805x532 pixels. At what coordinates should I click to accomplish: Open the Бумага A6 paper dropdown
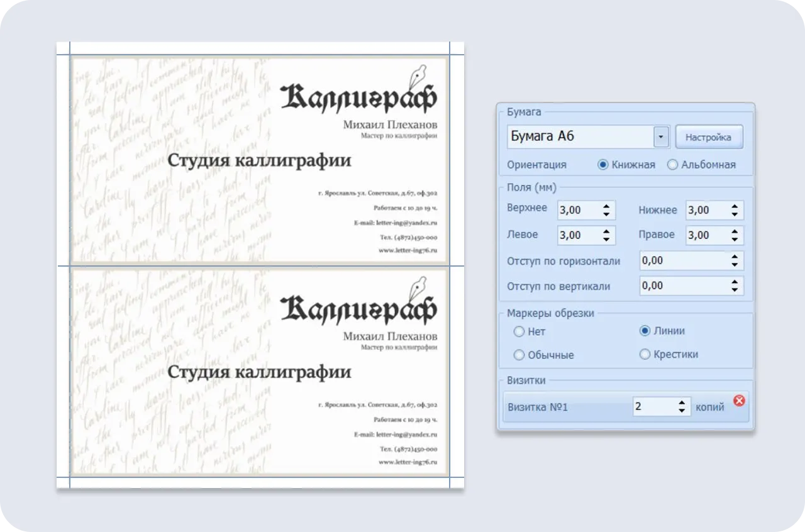point(660,136)
